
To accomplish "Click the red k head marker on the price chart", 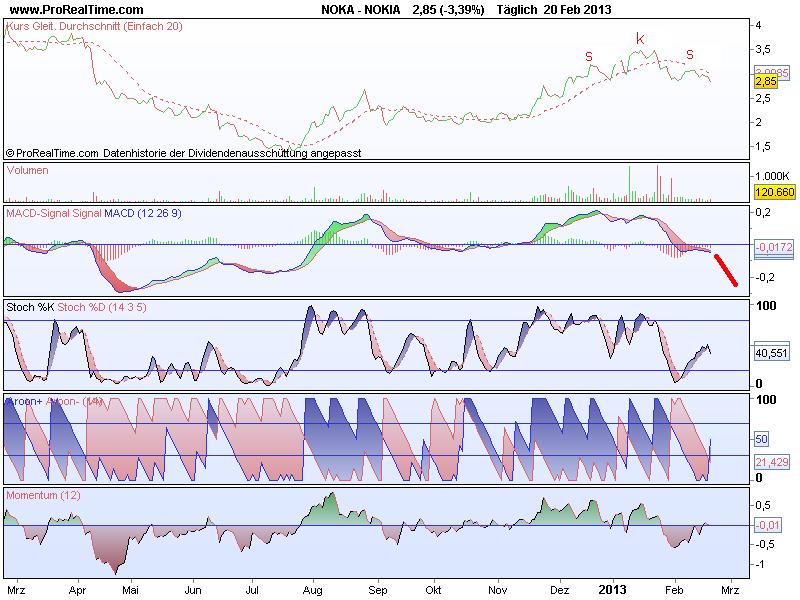I will click(640, 38).
